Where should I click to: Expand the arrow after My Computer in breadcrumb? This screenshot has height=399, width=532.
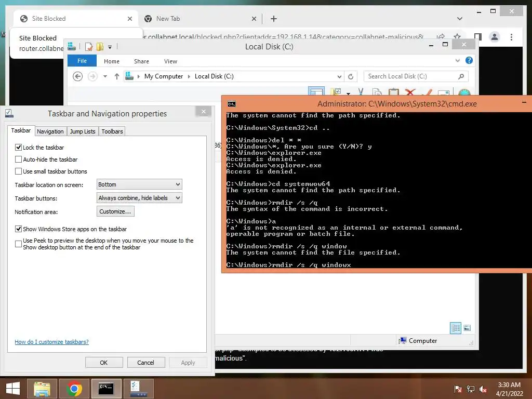[x=189, y=76]
